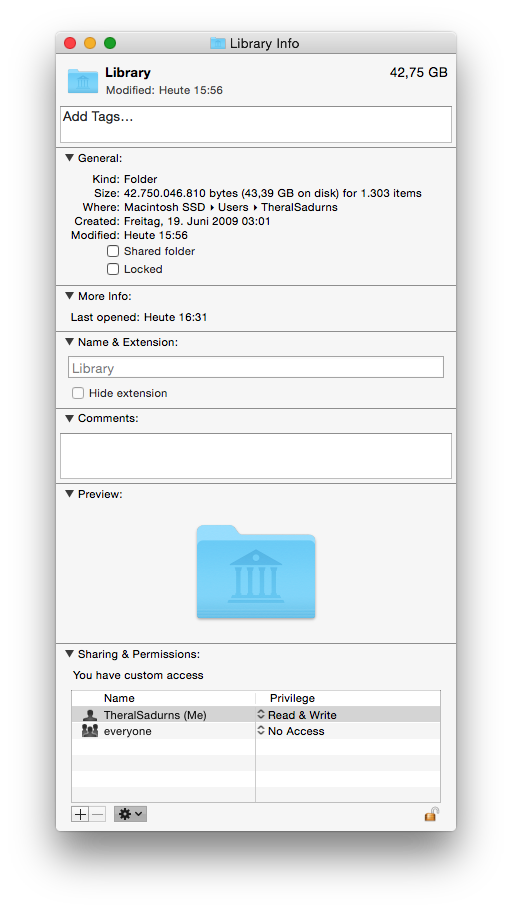Click the minus button to remove user

[98, 814]
